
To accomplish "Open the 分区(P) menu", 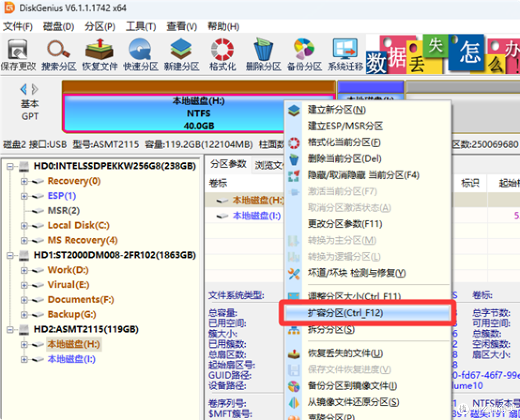I will (100, 26).
